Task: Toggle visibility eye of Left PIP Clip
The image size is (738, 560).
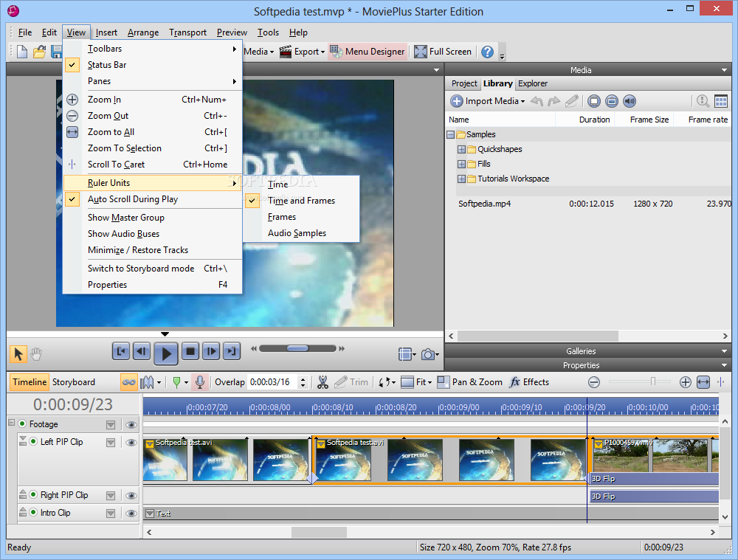Action: (131, 443)
